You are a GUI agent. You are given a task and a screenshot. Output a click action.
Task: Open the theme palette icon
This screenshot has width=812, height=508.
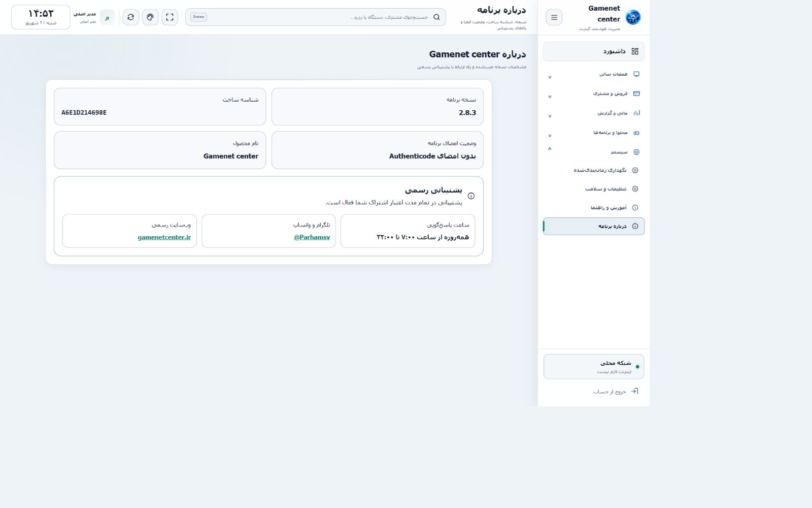pyautogui.click(x=150, y=17)
